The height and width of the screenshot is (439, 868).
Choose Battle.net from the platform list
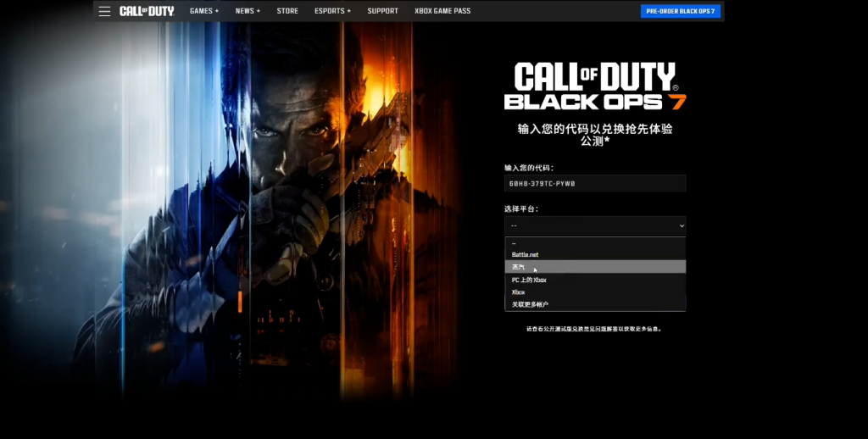pyautogui.click(x=526, y=254)
